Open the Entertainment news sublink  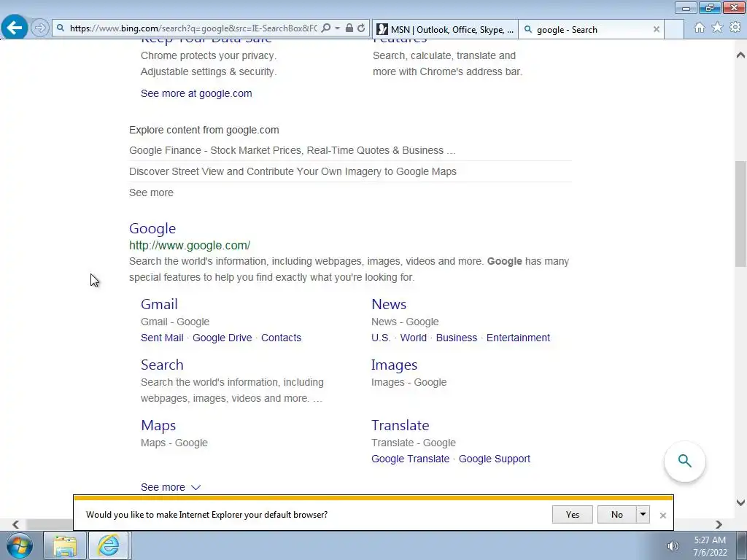518,338
